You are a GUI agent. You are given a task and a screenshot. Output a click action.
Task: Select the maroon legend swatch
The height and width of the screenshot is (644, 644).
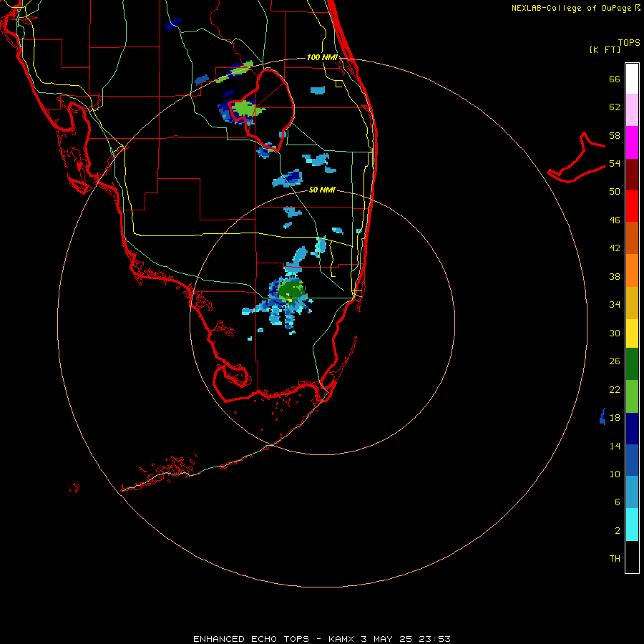(x=632, y=174)
